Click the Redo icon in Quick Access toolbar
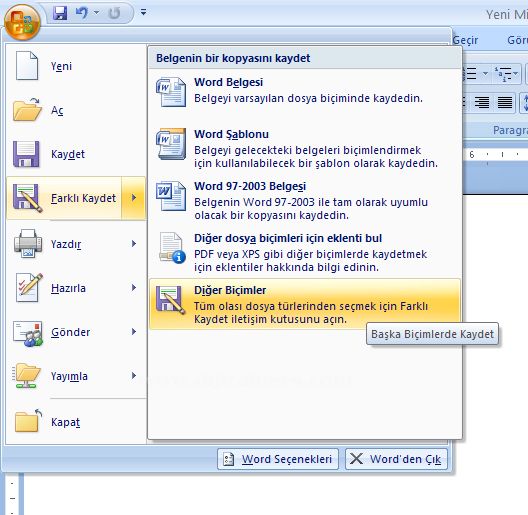This screenshot has height=515, width=528. [x=114, y=13]
